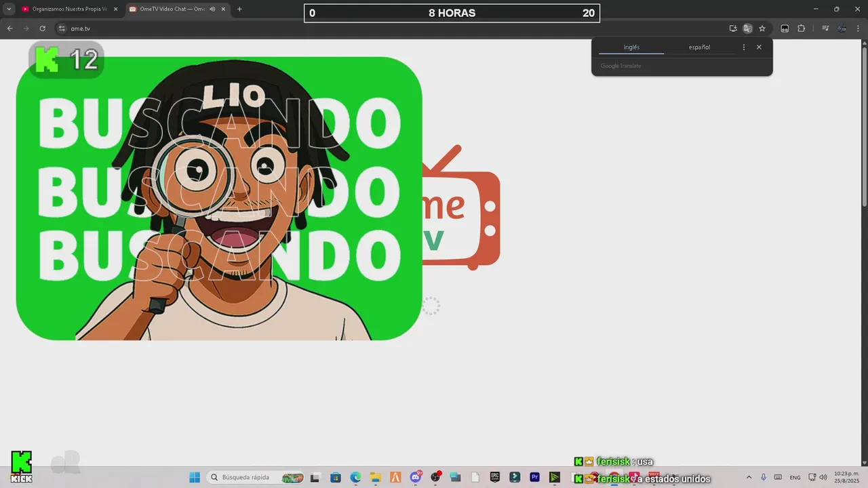
Task: Launch Epic Games Launcher from taskbar
Action: click(x=495, y=477)
